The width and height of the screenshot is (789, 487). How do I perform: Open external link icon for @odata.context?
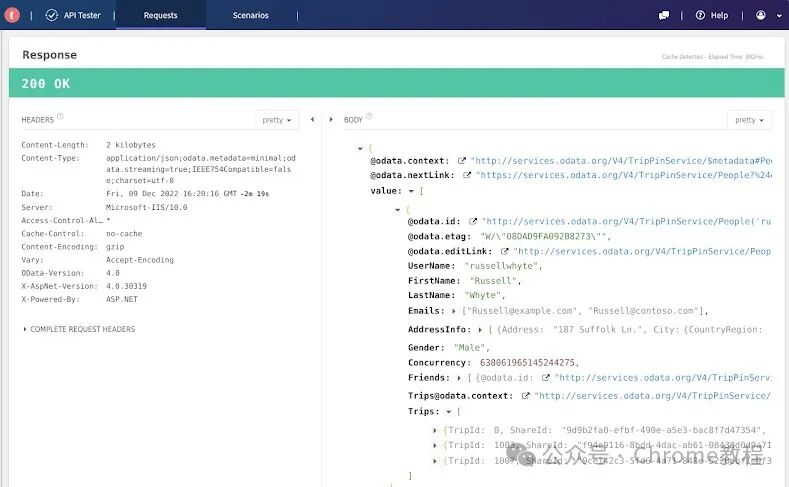[461, 161]
